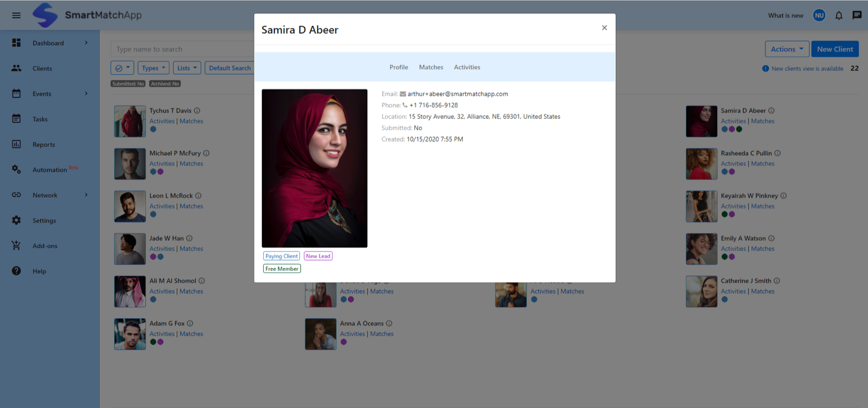The width and height of the screenshot is (868, 408).
Task: Go to Add-ons cart icon
Action: pos(16,246)
